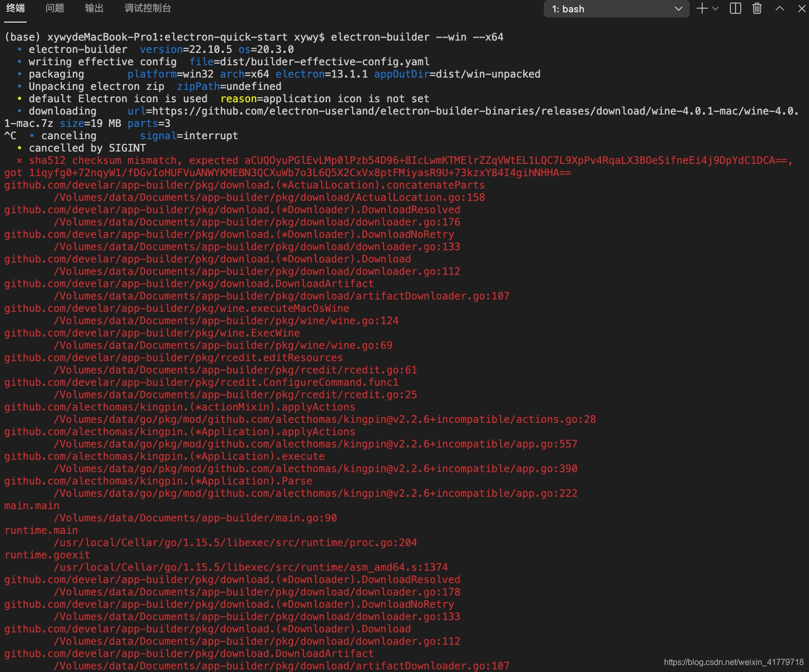Open the wine.go:124 file path

click(x=226, y=321)
